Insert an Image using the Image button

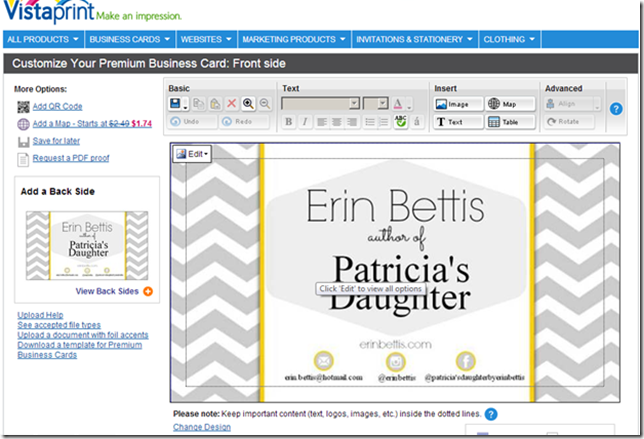click(457, 103)
